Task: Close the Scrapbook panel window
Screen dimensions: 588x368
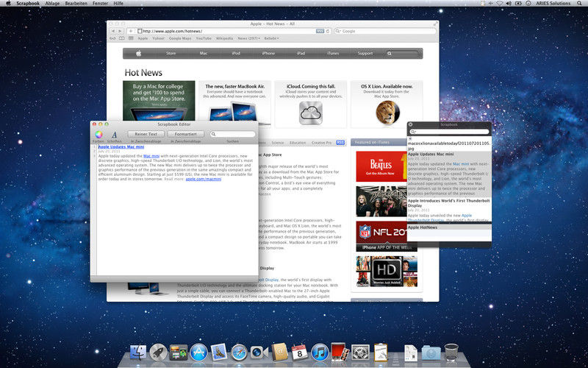Action: 410,124
